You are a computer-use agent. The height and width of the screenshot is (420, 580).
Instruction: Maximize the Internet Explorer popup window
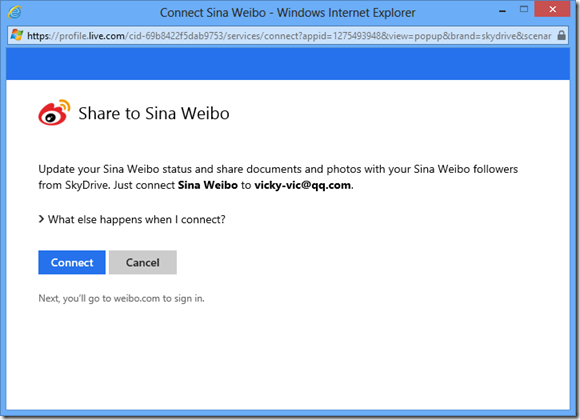tap(524, 9)
